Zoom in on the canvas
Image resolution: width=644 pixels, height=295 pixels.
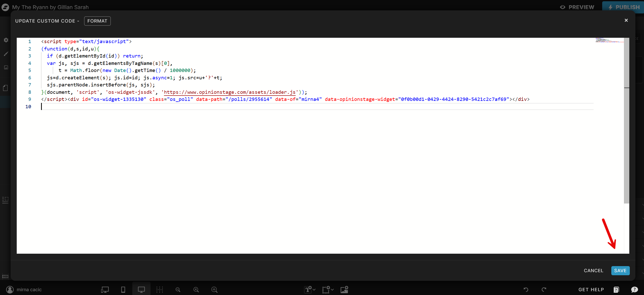214,290
